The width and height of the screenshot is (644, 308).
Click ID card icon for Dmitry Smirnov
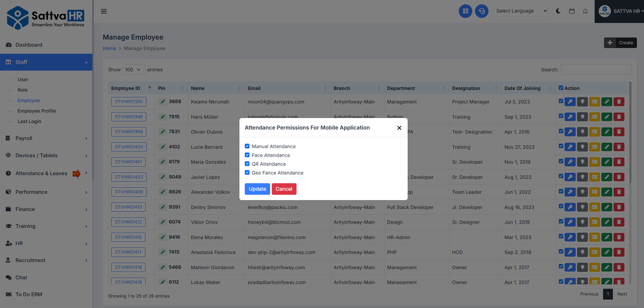click(594, 207)
